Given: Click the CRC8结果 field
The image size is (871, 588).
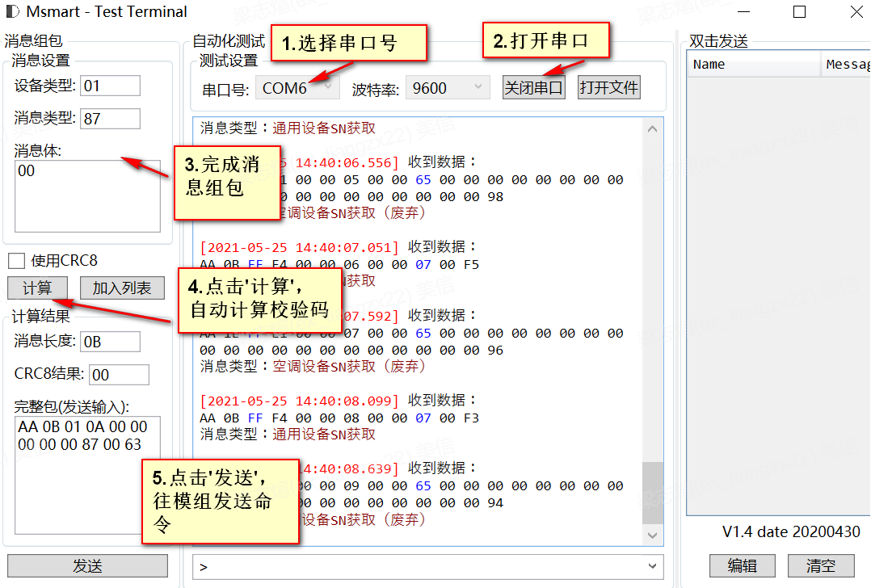Looking at the screenshot, I should pyautogui.click(x=119, y=374).
